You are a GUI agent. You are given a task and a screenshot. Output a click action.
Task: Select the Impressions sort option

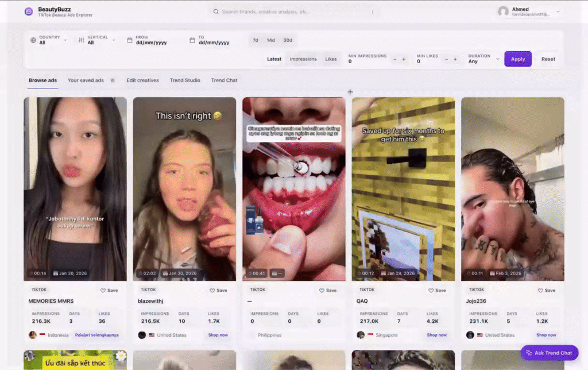click(303, 59)
